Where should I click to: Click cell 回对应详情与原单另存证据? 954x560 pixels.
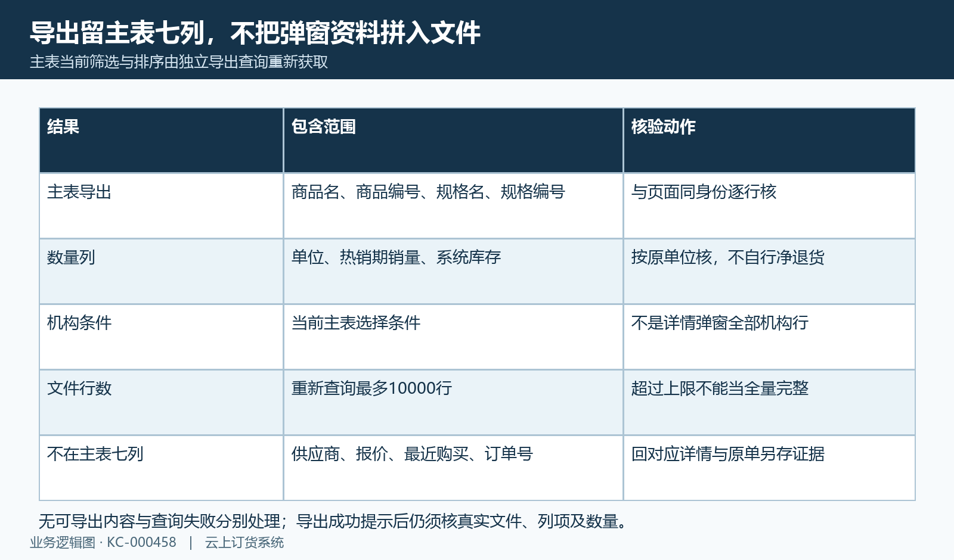pos(769,468)
